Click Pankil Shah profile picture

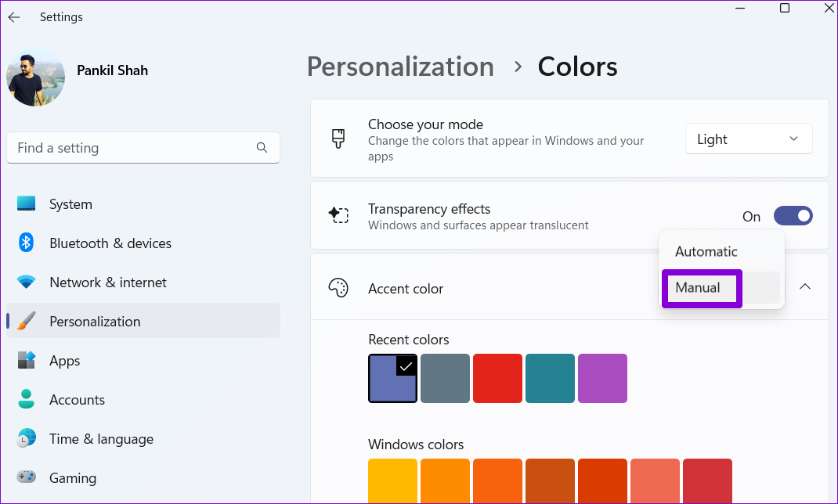pos(36,77)
